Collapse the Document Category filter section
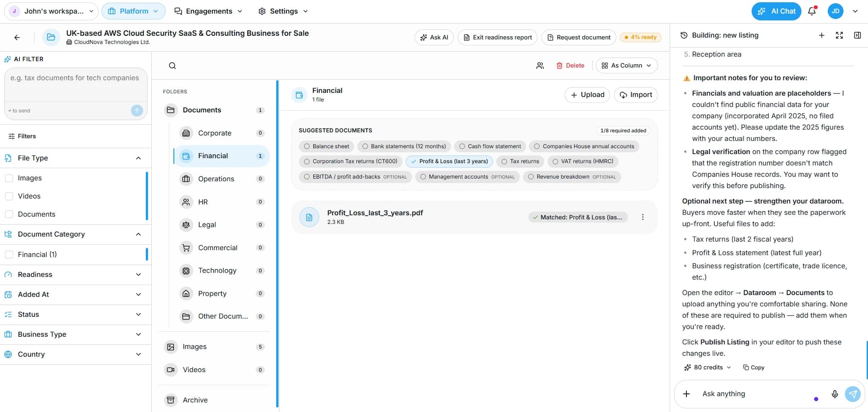 [x=139, y=234]
